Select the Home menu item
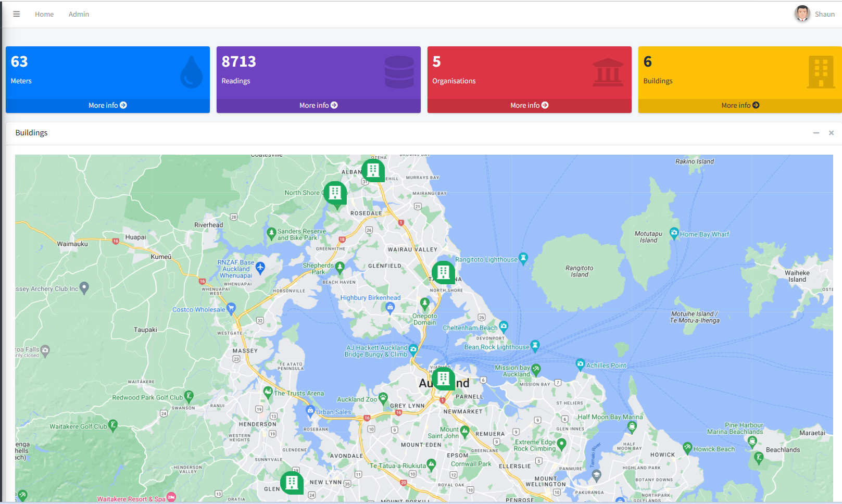This screenshot has height=504, width=842. tap(44, 14)
